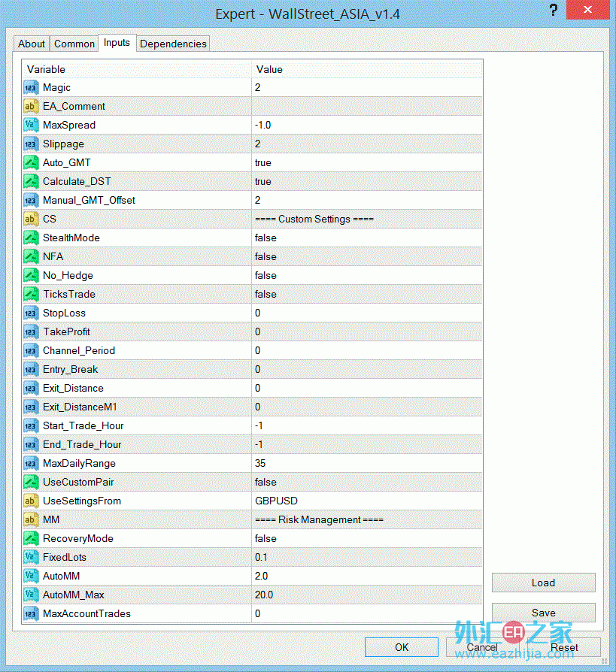Click the Magic value field

(x=367, y=87)
